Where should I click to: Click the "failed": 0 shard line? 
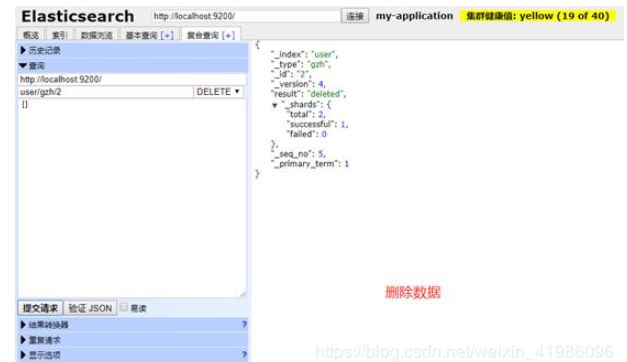[x=307, y=134]
